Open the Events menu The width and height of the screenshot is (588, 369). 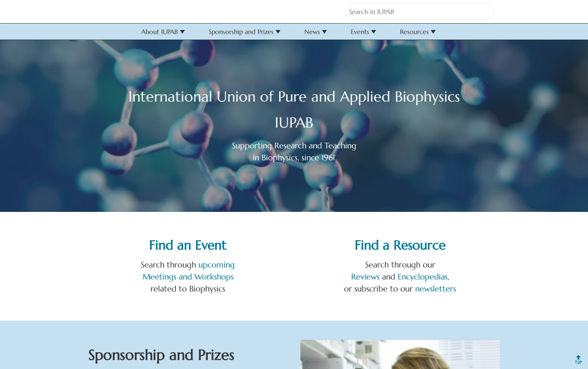[360, 32]
